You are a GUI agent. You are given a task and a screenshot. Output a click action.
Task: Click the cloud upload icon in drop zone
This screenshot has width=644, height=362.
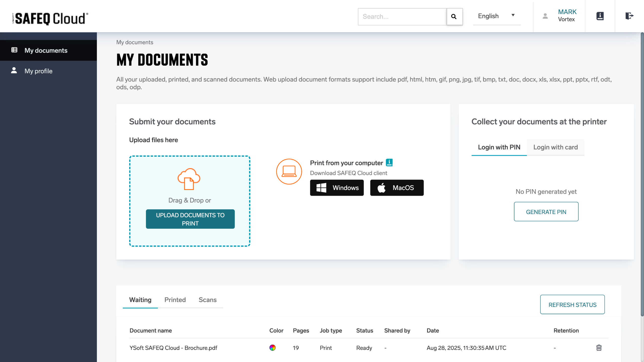(189, 179)
